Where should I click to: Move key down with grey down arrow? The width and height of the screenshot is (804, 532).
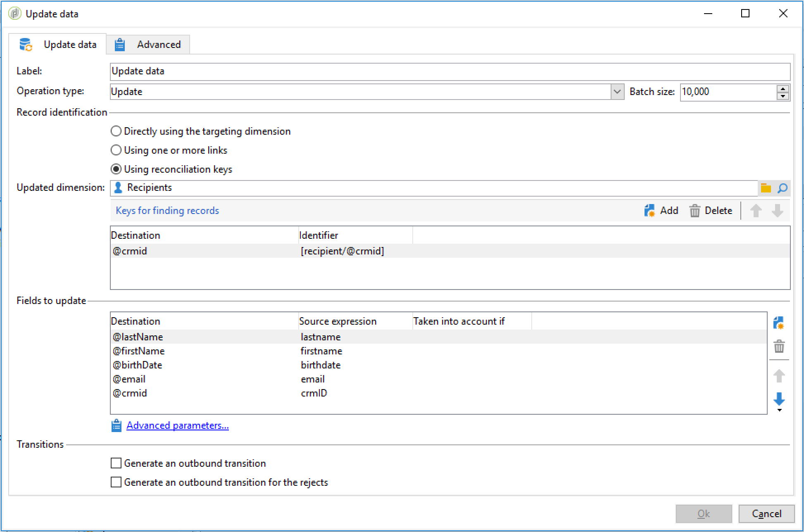point(777,211)
